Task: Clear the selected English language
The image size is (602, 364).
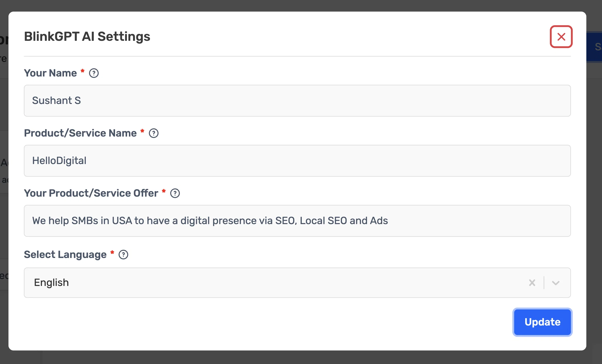Action: 532,283
